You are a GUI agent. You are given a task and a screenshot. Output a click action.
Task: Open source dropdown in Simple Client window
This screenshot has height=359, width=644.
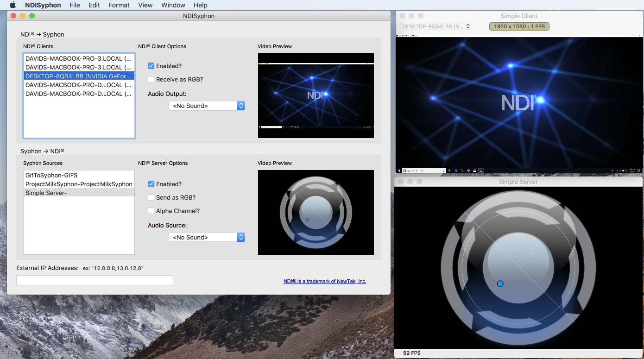click(436, 26)
